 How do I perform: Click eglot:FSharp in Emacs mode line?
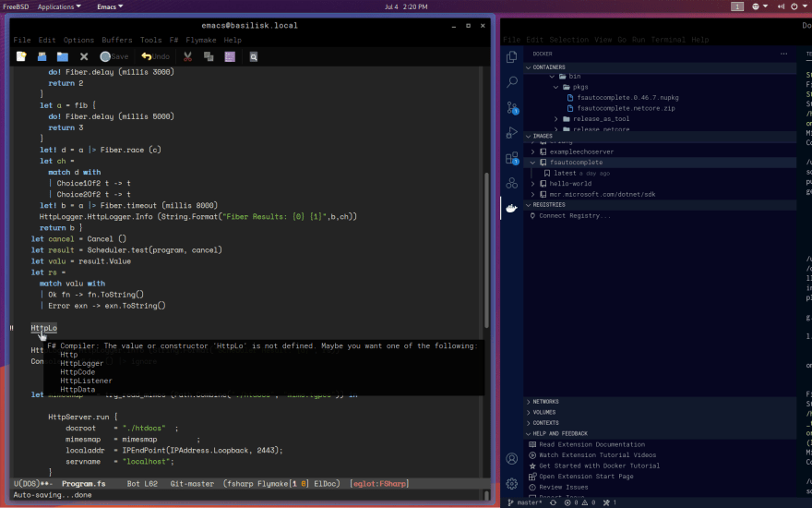coord(380,484)
